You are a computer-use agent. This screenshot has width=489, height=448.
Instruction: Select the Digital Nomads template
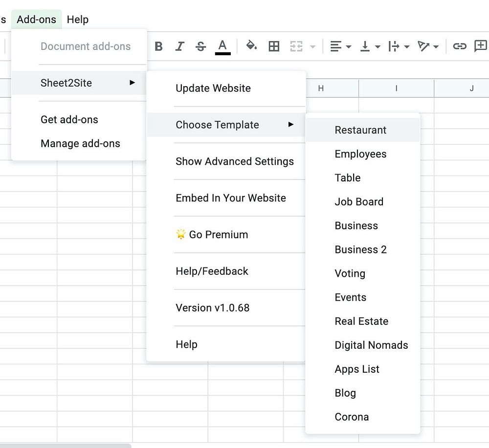(x=363, y=345)
